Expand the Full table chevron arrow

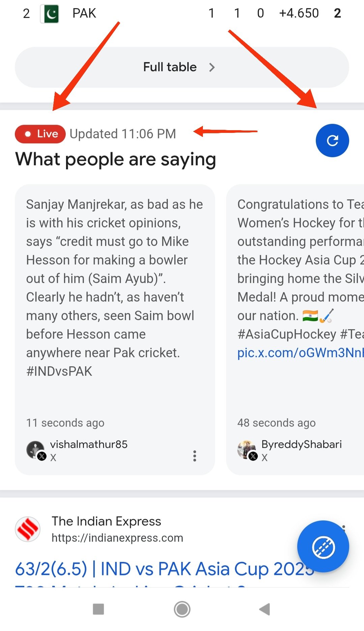(212, 67)
